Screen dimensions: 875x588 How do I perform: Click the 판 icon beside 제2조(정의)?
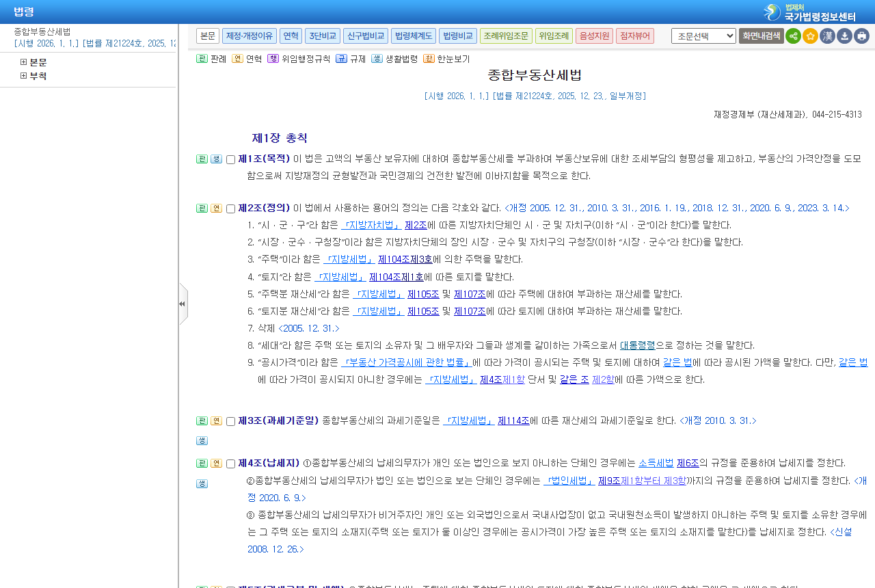(x=202, y=209)
